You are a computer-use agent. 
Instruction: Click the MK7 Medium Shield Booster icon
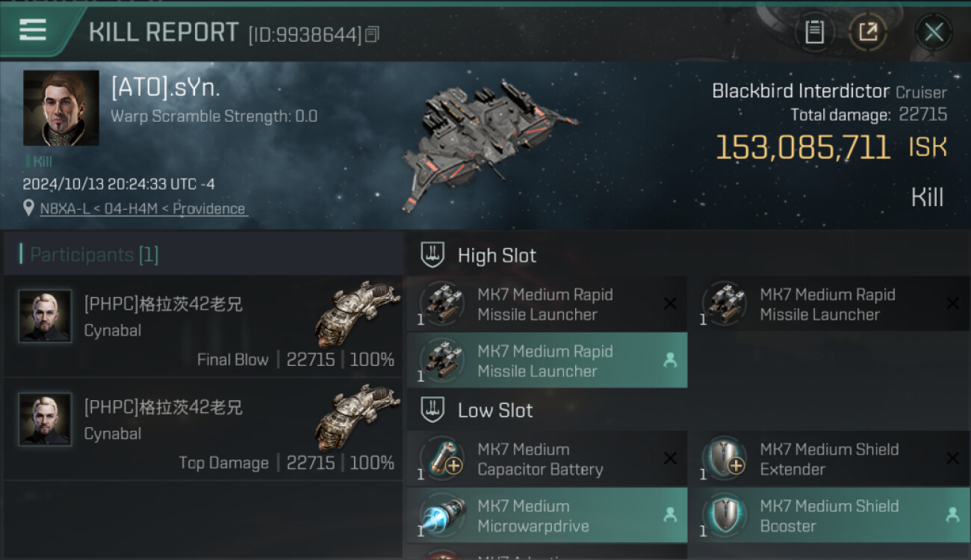pos(725,515)
